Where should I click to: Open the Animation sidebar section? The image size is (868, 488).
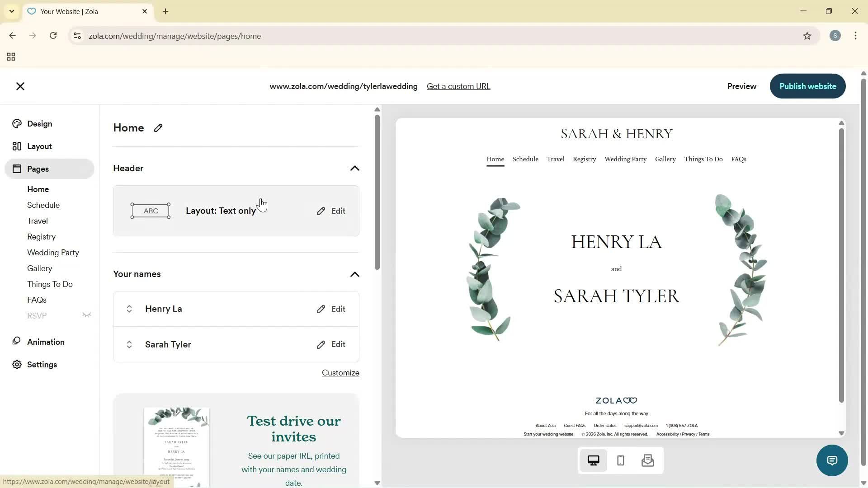tap(45, 342)
